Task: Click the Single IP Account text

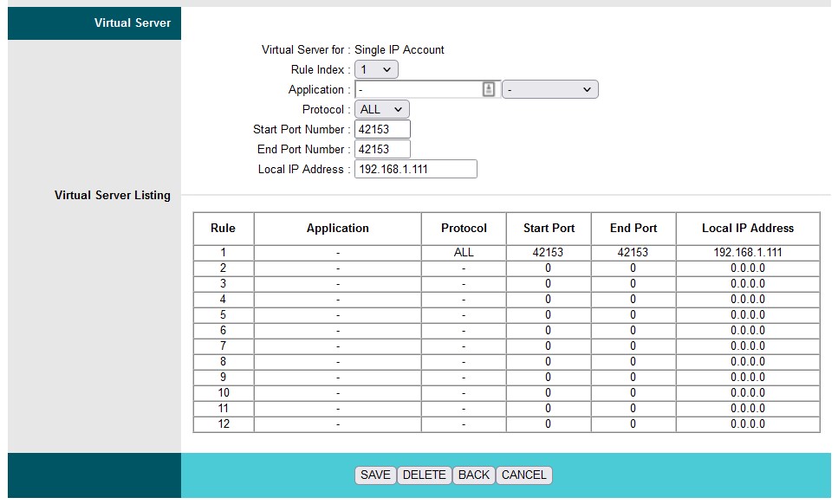Action: pyautogui.click(x=400, y=49)
